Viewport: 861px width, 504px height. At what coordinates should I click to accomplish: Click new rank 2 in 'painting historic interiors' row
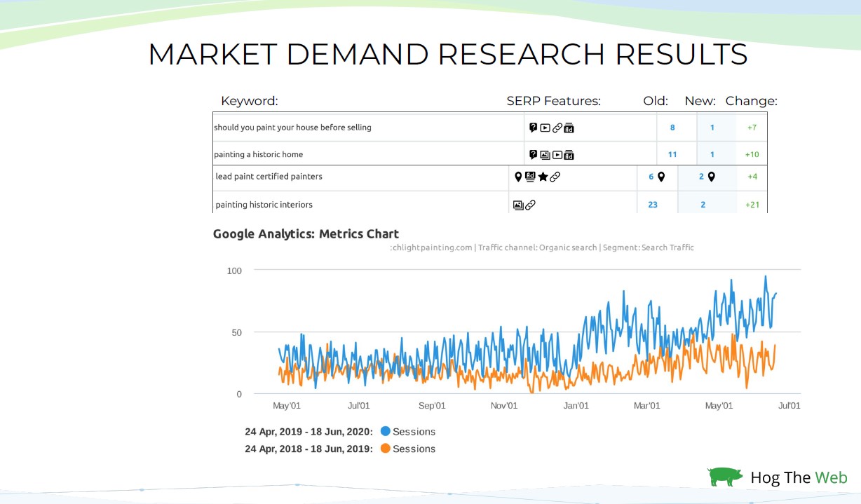(x=703, y=205)
